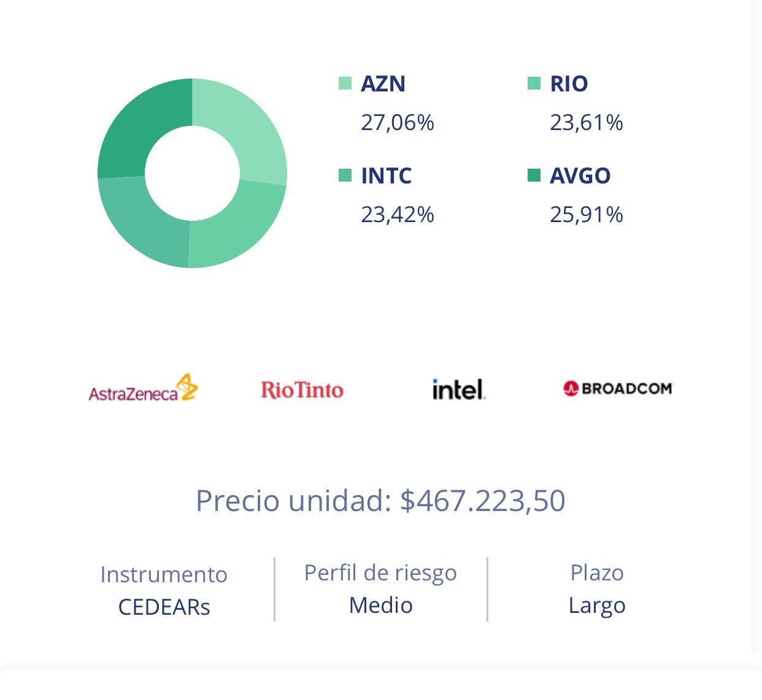Screen dimensions: 762x700
Task: Click the Broadcom logo
Action: pyautogui.click(x=618, y=388)
